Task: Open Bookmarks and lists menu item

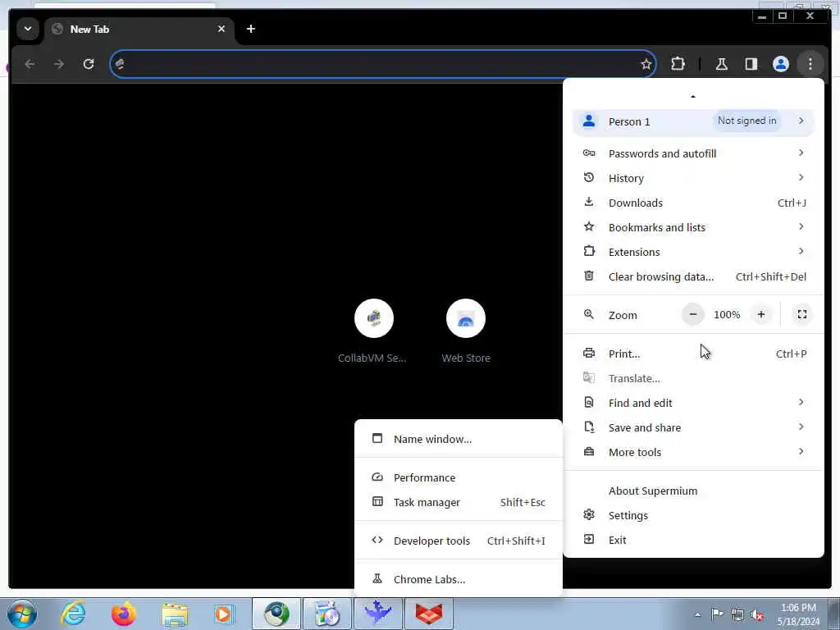Action: point(693,228)
